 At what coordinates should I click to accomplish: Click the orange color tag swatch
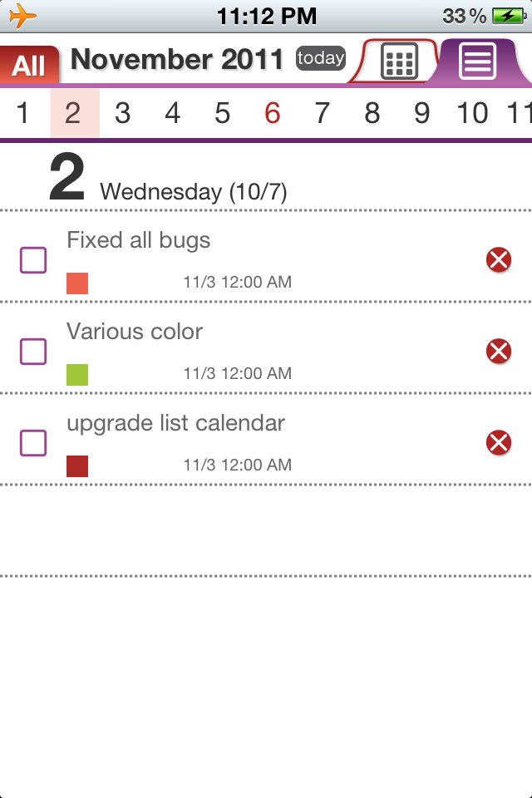77,283
